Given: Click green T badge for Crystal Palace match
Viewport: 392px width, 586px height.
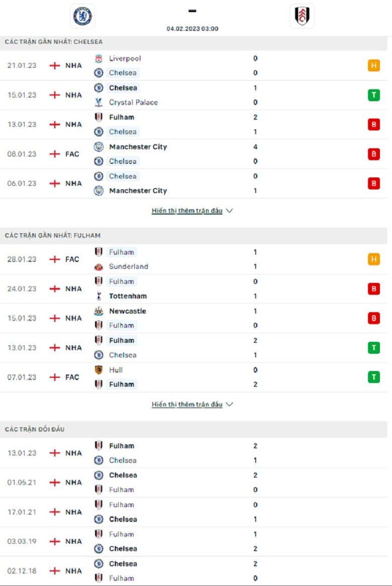Looking at the screenshot, I should pos(373,95).
